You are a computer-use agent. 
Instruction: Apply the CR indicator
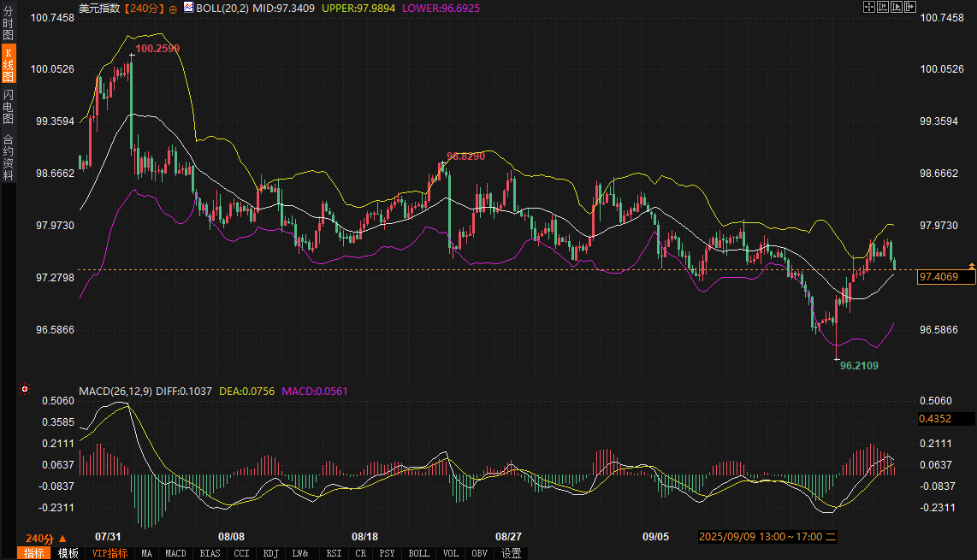(361, 553)
